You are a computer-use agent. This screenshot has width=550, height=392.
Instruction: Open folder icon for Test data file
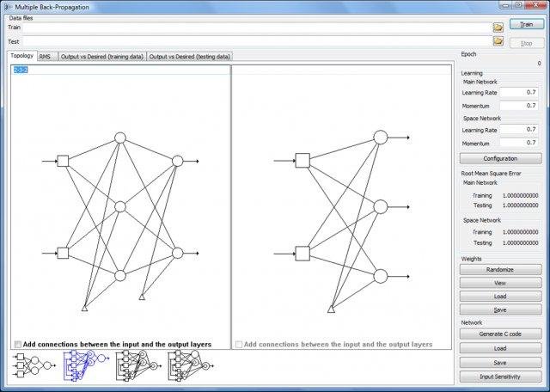498,41
